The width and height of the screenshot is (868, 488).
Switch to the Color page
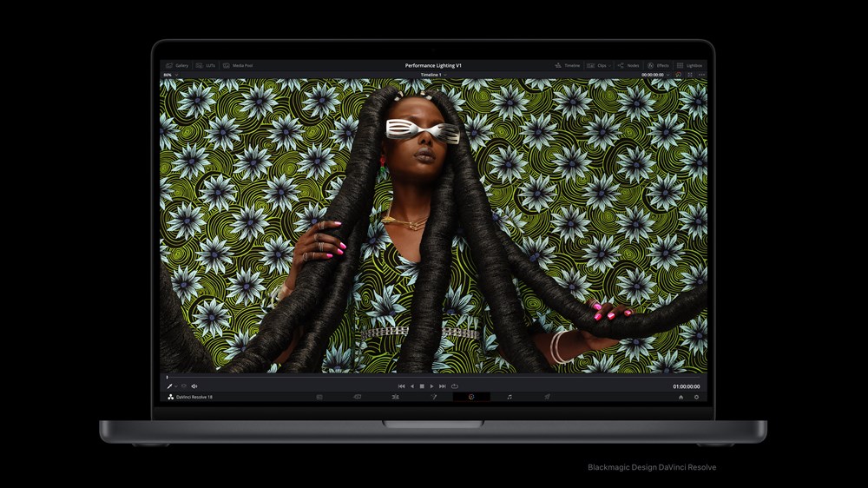click(471, 397)
